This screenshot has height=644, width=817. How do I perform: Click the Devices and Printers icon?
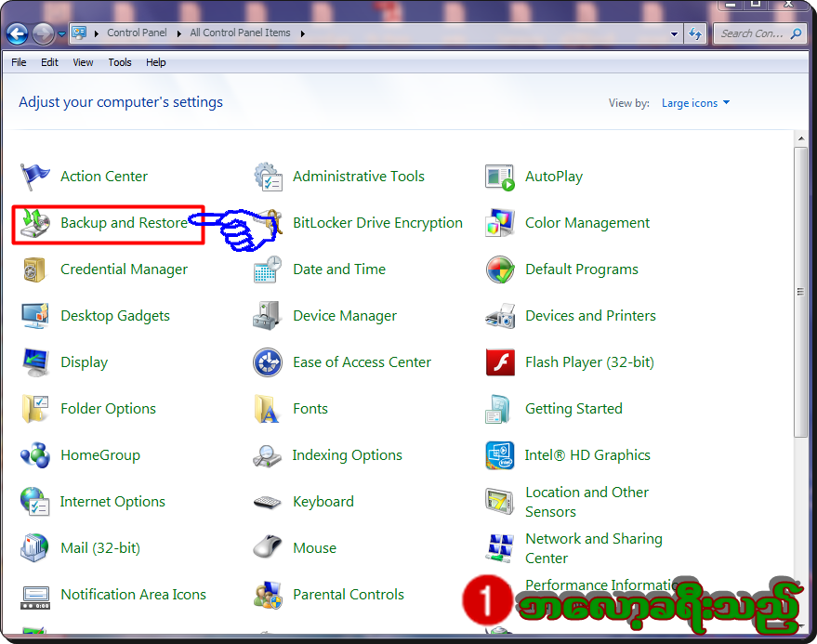[x=500, y=316]
